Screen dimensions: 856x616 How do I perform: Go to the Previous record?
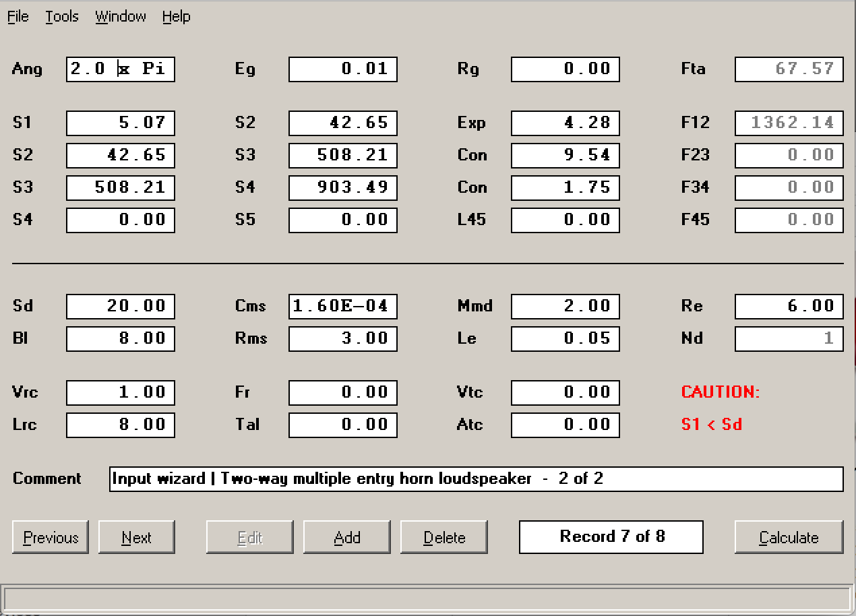(x=51, y=537)
